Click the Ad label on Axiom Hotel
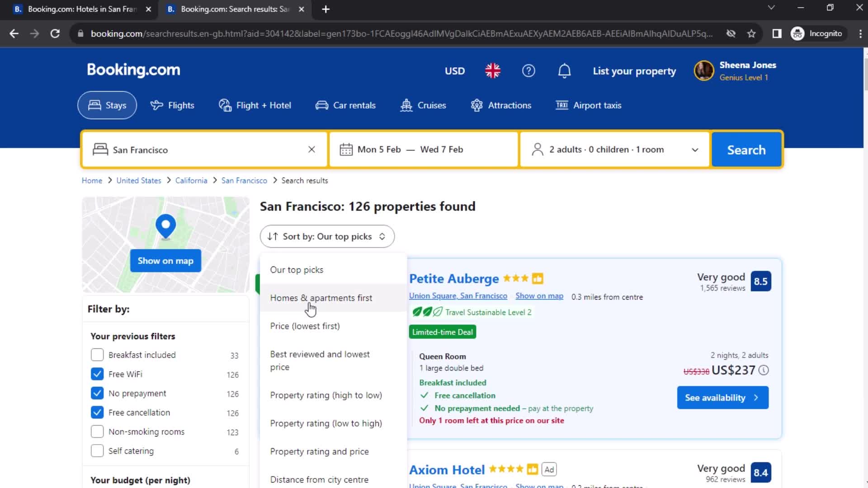 pos(549,469)
